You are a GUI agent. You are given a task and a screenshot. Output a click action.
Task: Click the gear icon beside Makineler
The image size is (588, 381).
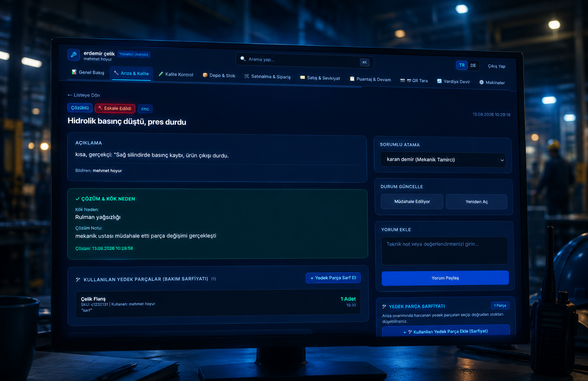482,82
